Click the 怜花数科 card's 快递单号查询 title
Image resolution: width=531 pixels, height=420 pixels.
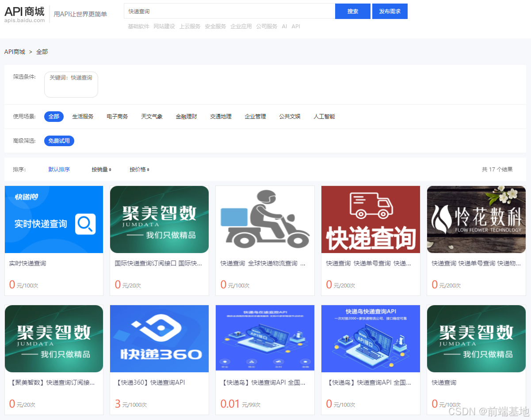click(x=476, y=263)
